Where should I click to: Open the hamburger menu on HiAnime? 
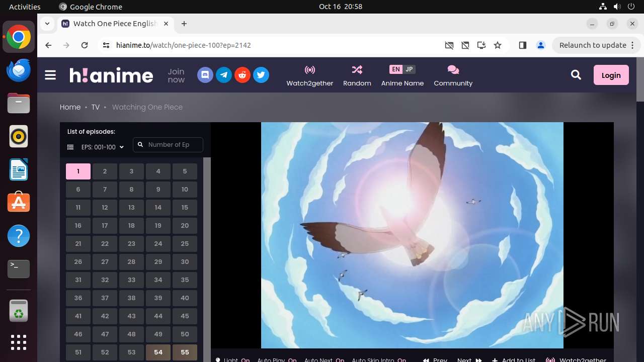[x=50, y=75]
